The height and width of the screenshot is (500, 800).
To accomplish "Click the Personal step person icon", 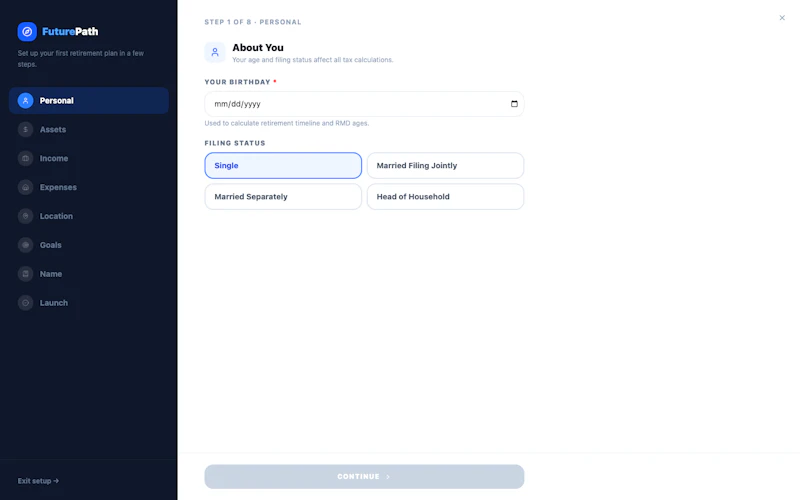I will [26, 101].
